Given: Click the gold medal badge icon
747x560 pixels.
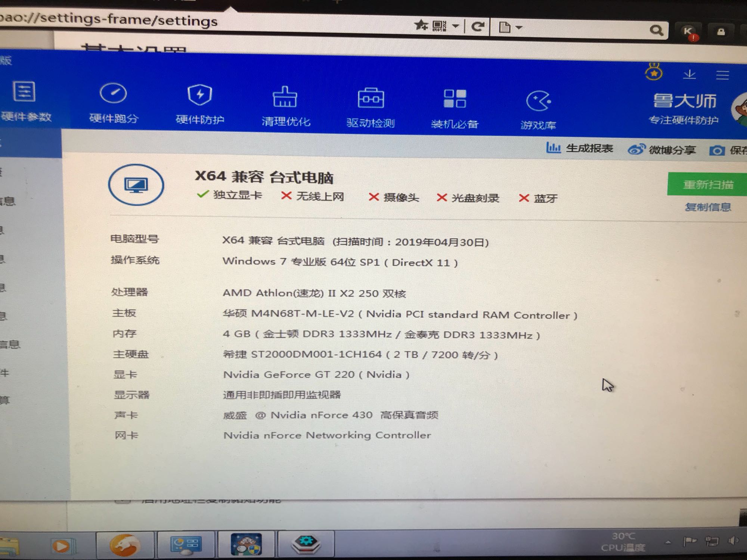Looking at the screenshot, I should coord(654,73).
